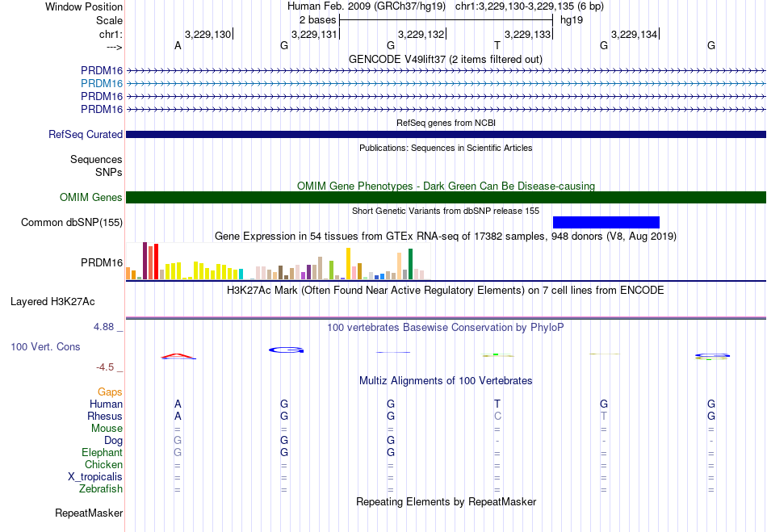Select the Scale label
This screenshot has height=532, width=767.
pos(109,20)
